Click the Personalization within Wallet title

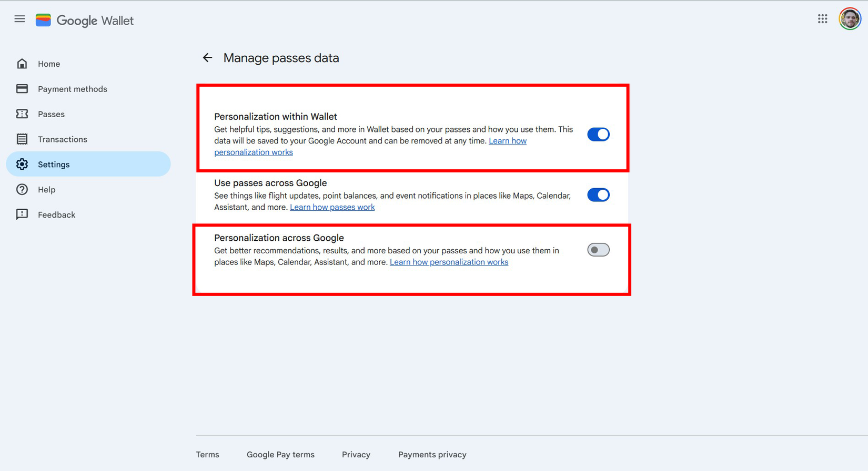click(276, 117)
